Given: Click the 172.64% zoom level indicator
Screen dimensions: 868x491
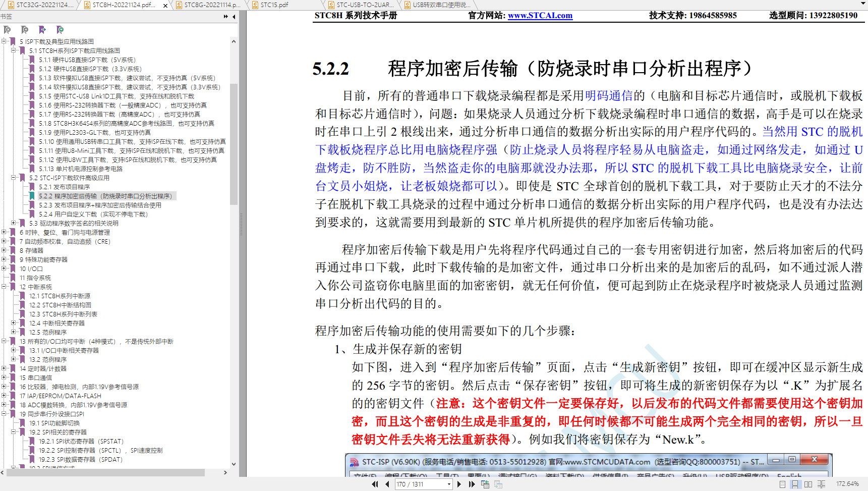Looking at the screenshot, I should tap(847, 484).
